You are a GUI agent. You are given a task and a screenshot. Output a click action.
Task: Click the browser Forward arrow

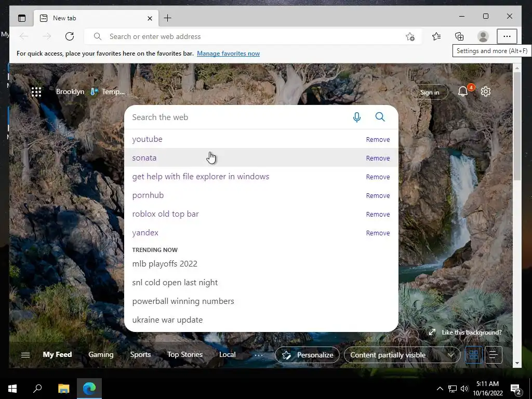pyautogui.click(x=47, y=36)
